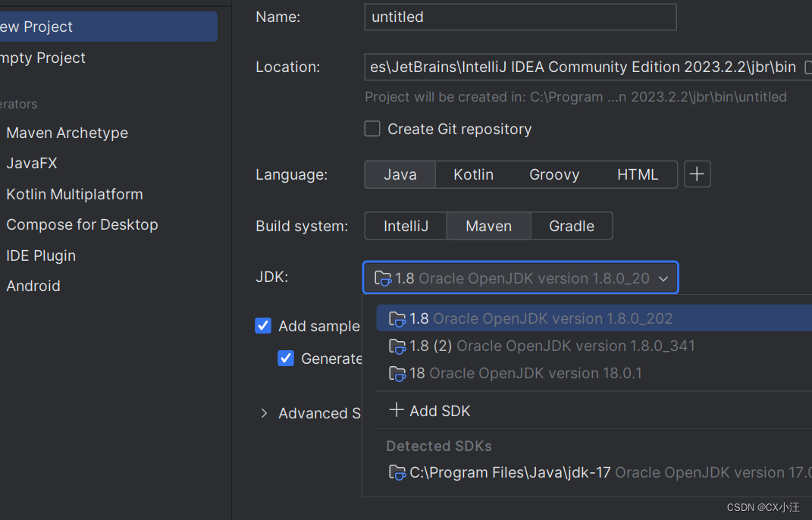Collapse the JDK dropdown via its arrow

click(663, 279)
